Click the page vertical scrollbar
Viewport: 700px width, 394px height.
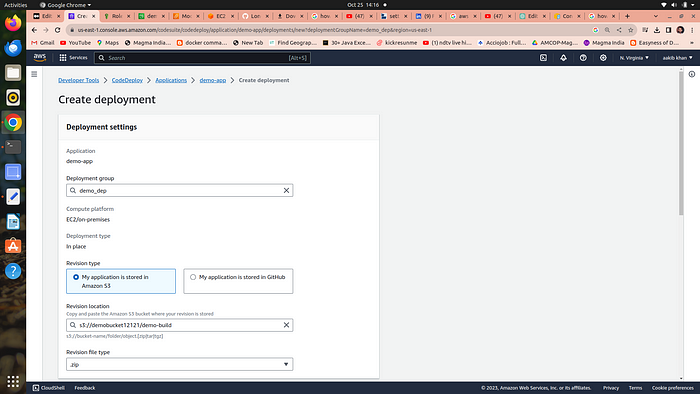pyautogui.click(x=681, y=143)
